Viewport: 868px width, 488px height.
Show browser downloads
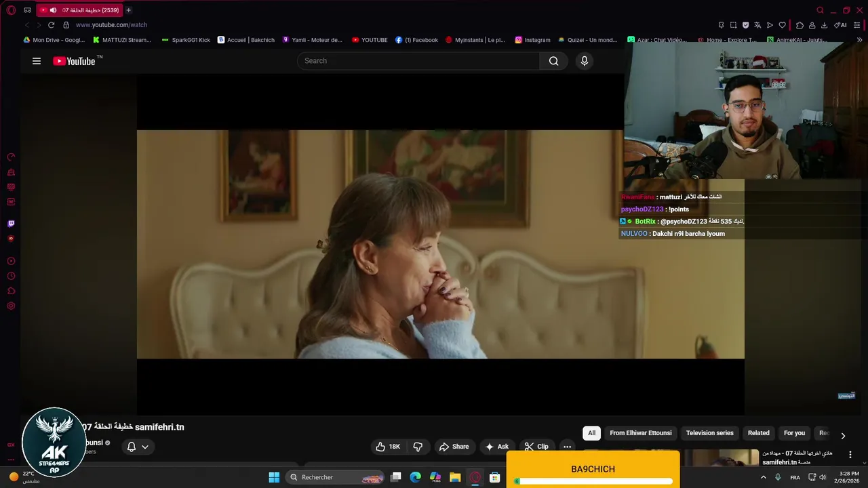coord(824,25)
